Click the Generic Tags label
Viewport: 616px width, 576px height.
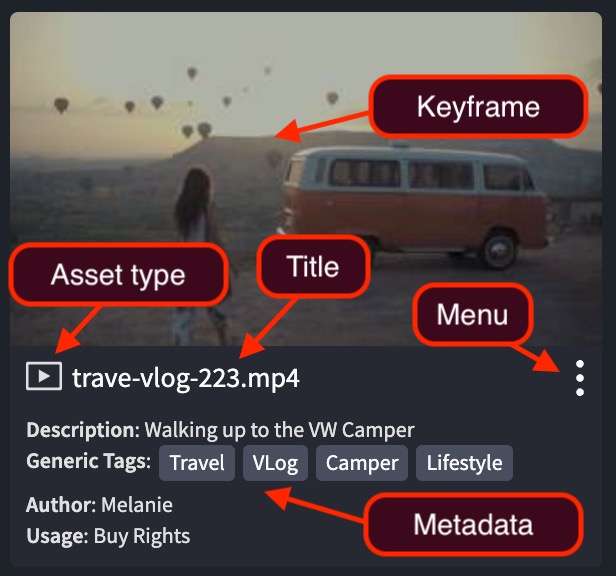pyautogui.click(x=88, y=461)
